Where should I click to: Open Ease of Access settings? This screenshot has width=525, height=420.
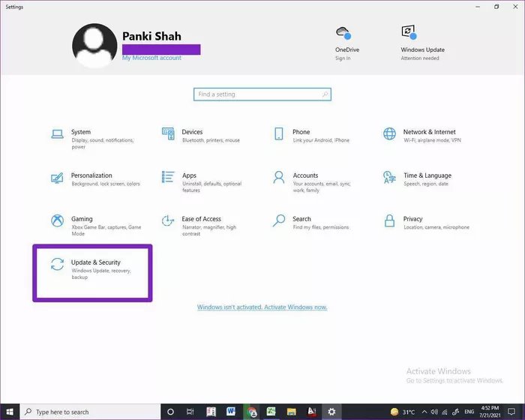pyautogui.click(x=199, y=226)
